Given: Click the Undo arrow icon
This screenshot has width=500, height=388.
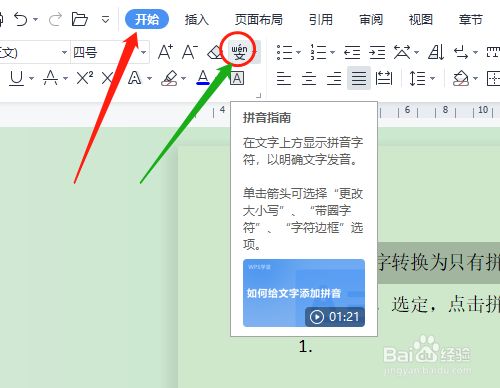Looking at the screenshot, I should coord(21,19).
